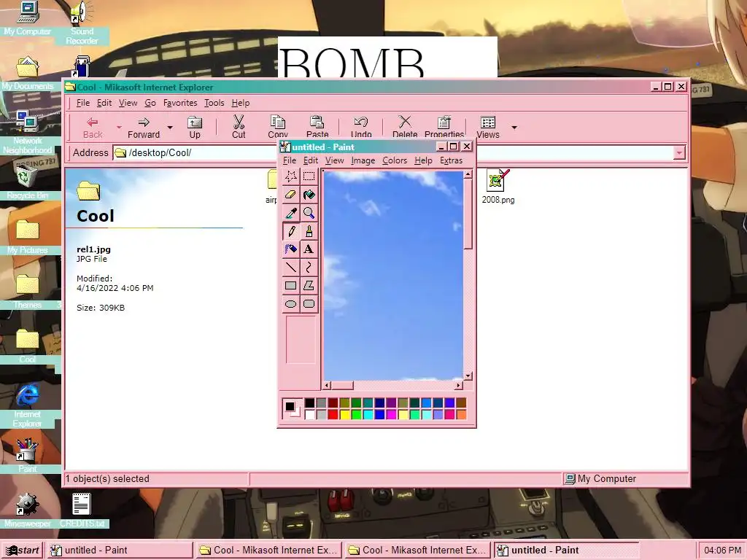Screen dimensions: 747x560
Task: Click the Paint vertical scrollbar up arrow
Action: pos(468,174)
